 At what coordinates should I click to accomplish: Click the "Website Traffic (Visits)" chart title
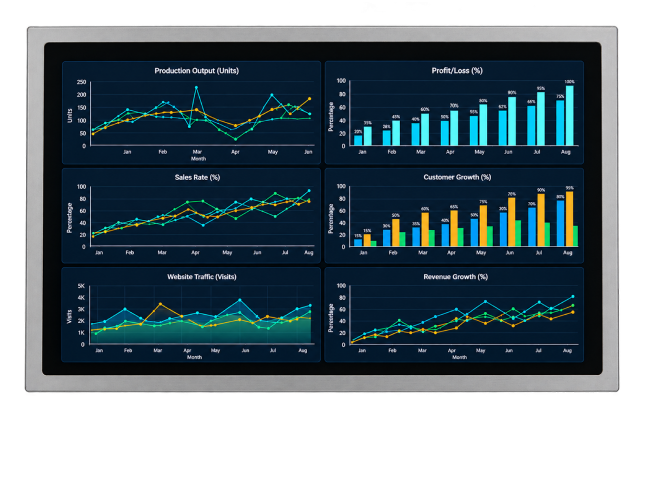coord(202,277)
